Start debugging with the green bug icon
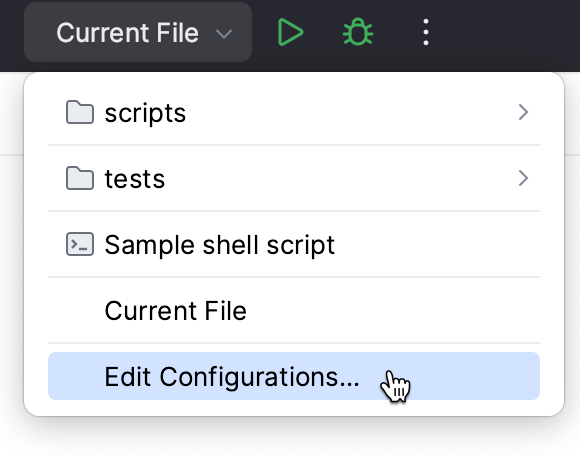 tap(358, 32)
